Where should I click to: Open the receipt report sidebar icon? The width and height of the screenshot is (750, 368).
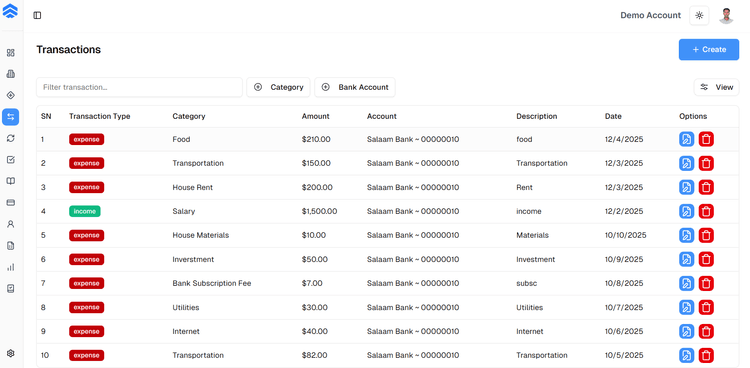coord(11,289)
